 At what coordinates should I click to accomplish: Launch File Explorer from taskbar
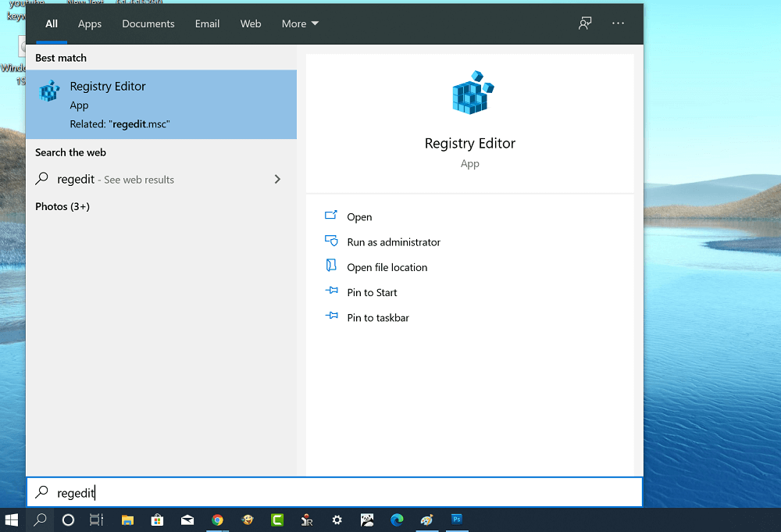tap(127, 520)
